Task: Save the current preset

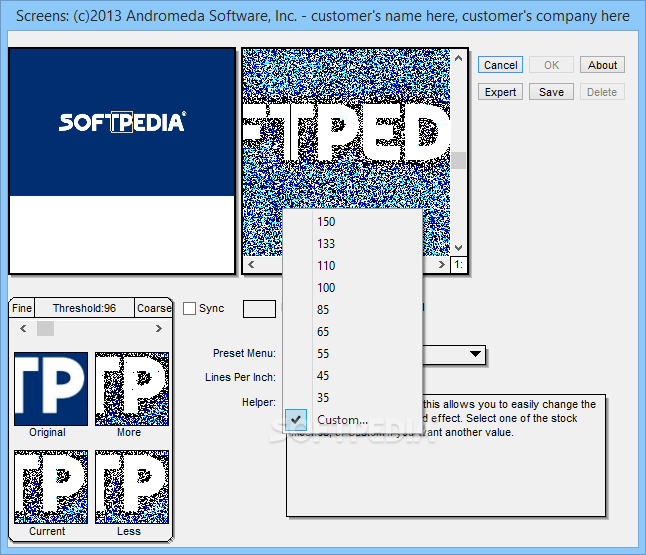Action: coord(551,92)
